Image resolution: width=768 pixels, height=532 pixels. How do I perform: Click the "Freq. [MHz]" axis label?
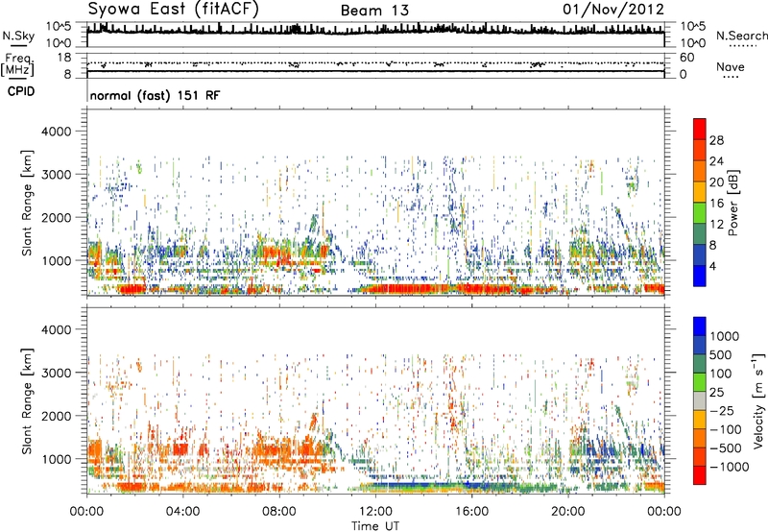[17, 64]
